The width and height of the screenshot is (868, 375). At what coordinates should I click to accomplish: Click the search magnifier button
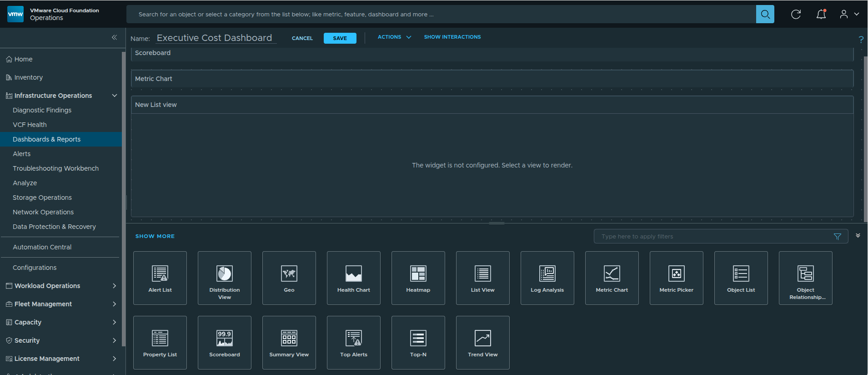[x=765, y=14]
